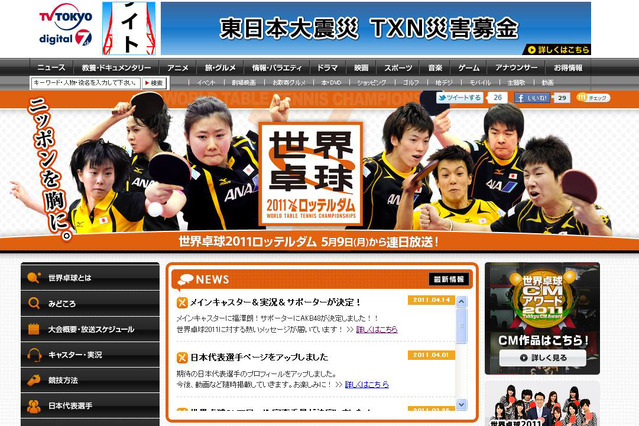Click the 2011.04.14 date label

click(x=431, y=300)
